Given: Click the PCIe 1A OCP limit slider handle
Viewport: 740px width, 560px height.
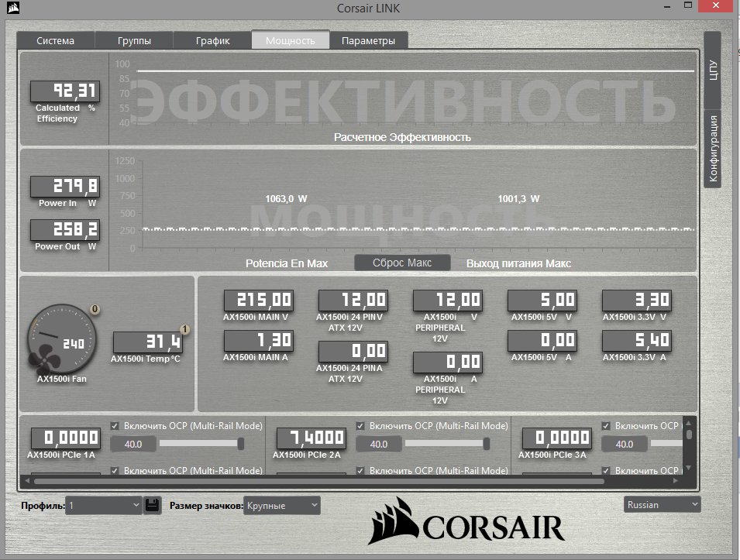Looking at the screenshot, I should (x=241, y=444).
